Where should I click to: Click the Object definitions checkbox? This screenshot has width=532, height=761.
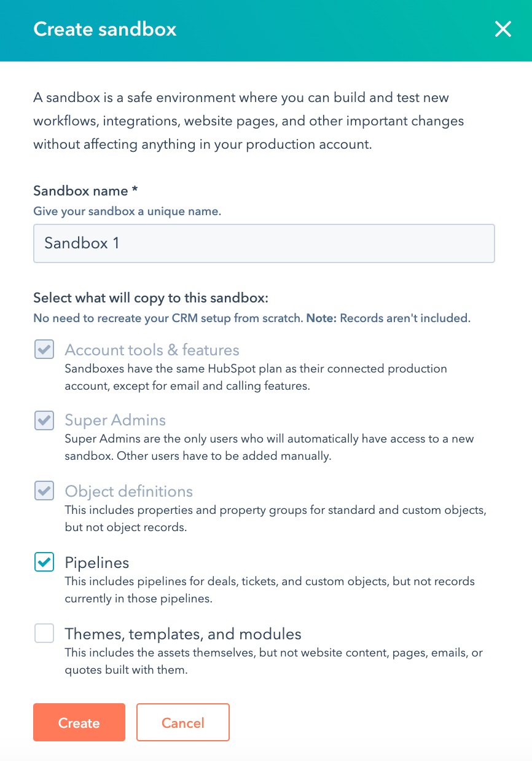44,491
